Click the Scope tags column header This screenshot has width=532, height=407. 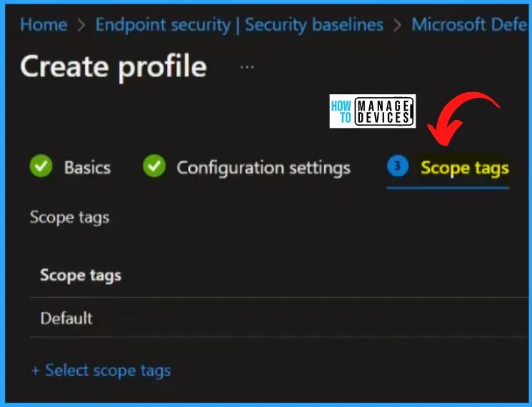click(x=81, y=275)
